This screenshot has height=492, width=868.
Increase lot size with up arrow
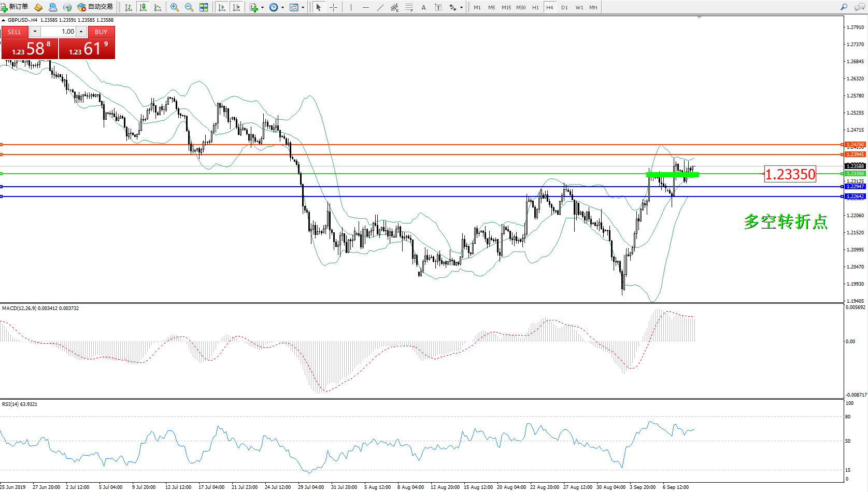(x=81, y=32)
